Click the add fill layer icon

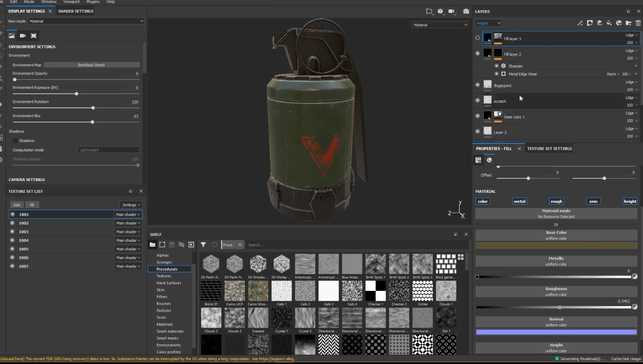(609, 23)
